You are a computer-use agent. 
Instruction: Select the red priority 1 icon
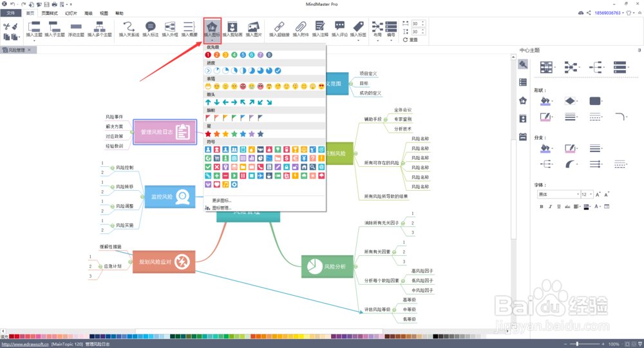(208, 55)
